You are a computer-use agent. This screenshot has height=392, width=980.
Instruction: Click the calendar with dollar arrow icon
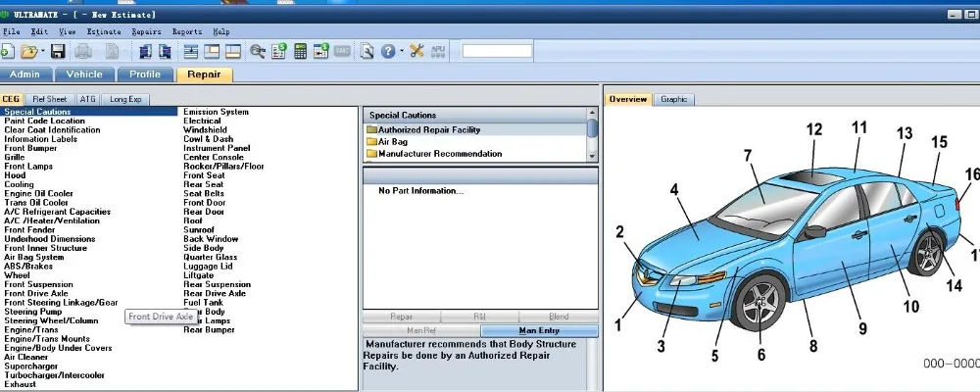click(321, 51)
